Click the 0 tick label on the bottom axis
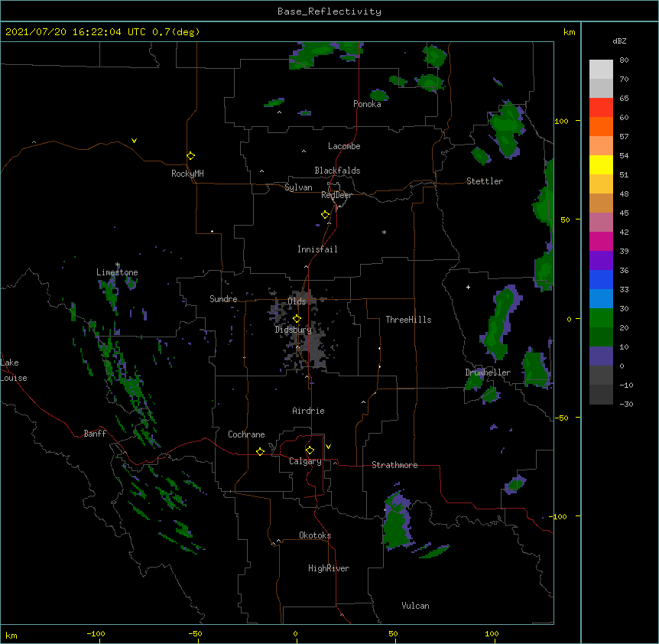This screenshot has width=659, height=644. (295, 634)
